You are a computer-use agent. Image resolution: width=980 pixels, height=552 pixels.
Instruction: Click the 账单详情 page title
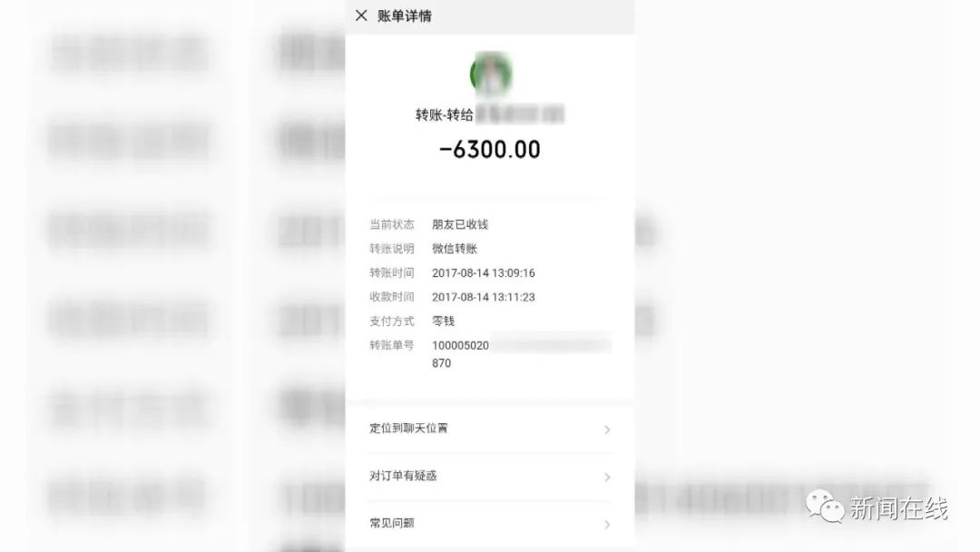(x=405, y=15)
